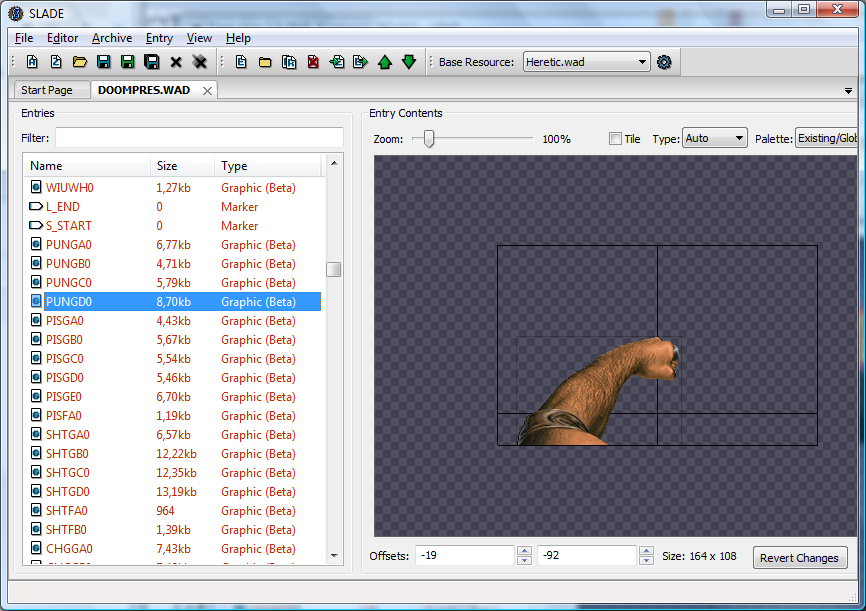Click the Delete Entry red icon
This screenshot has width=866, height=611.
(313, 62)
